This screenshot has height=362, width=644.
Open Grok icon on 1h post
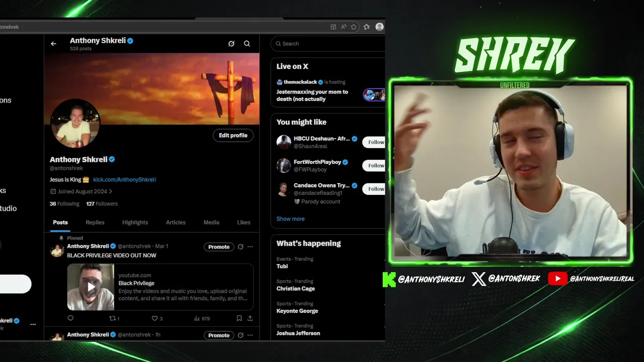click(240, 335)
